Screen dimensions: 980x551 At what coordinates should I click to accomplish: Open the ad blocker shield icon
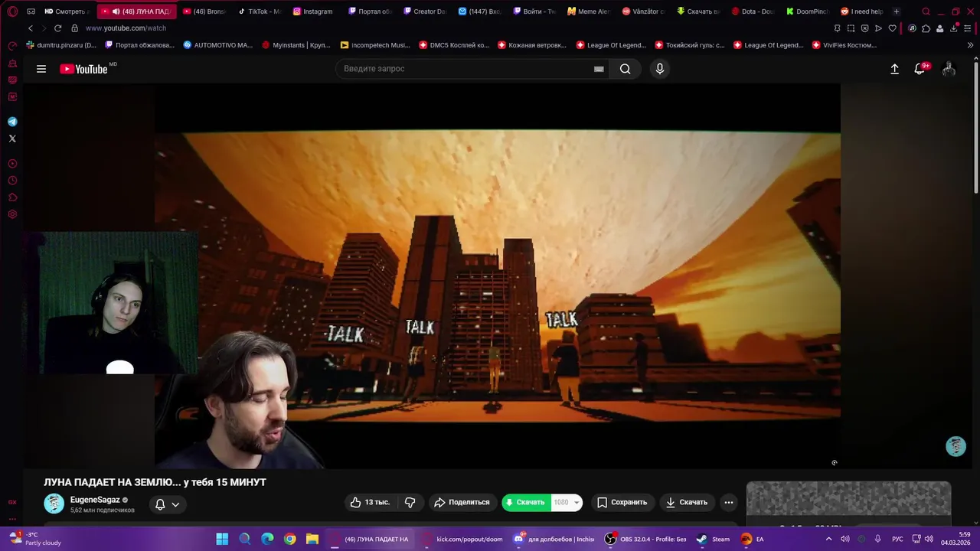864,28
